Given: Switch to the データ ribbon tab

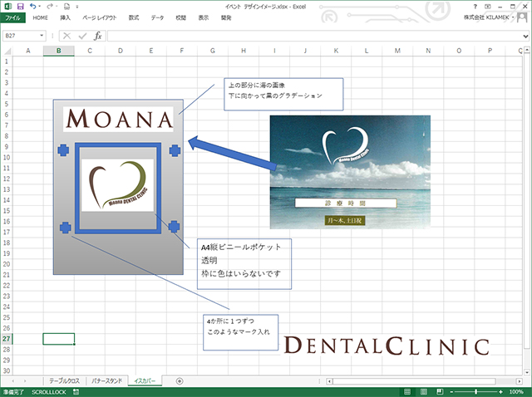Looking at the screenshot, I should 157,17.
